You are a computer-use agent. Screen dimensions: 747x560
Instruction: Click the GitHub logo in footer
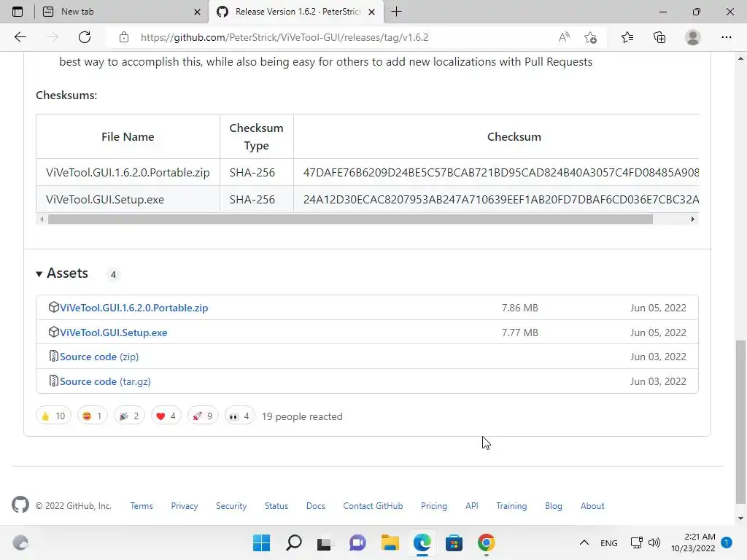click(x=20, y=505)
